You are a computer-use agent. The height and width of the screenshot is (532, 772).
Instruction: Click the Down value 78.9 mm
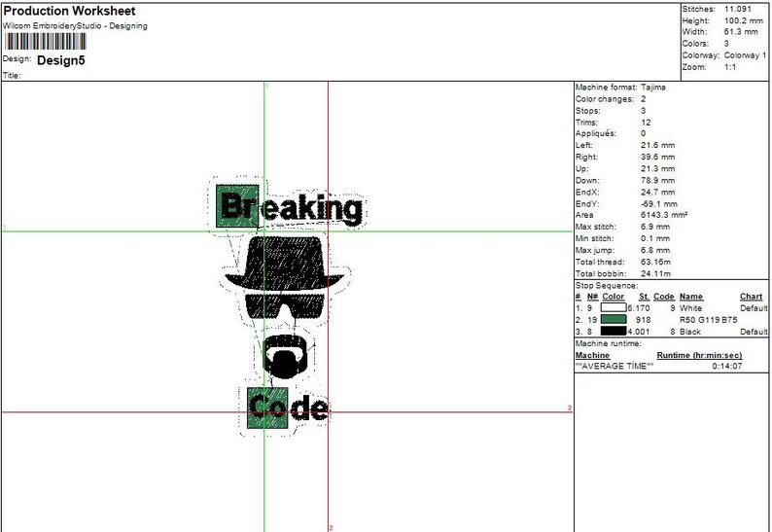(658, 181)
